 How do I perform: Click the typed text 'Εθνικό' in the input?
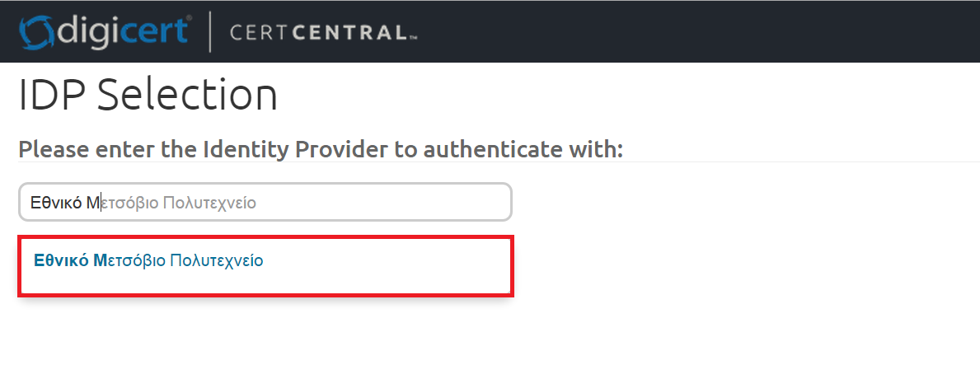pyautogui.click(x=56, y=203)
